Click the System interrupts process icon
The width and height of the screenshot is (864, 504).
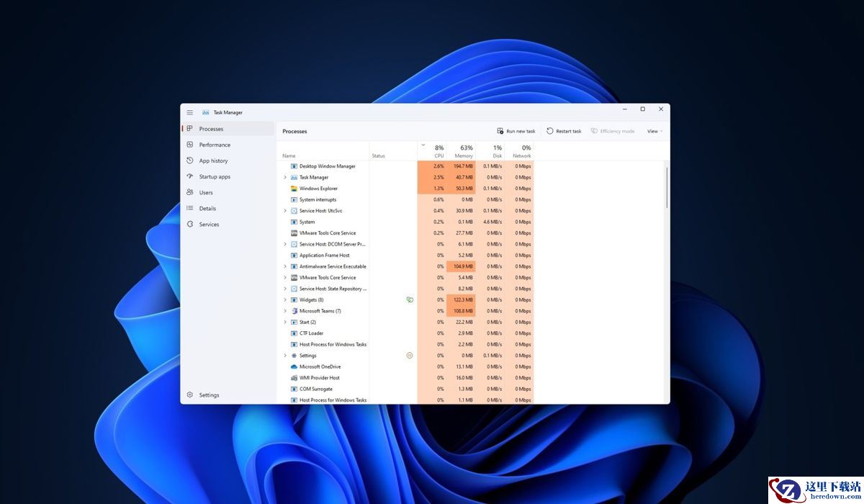point(294,199)
